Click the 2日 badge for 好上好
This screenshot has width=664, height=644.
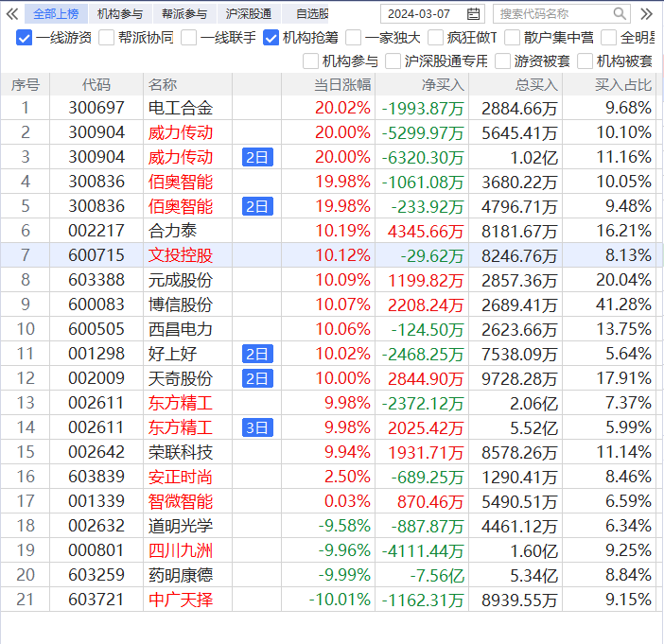coord(257,354)
